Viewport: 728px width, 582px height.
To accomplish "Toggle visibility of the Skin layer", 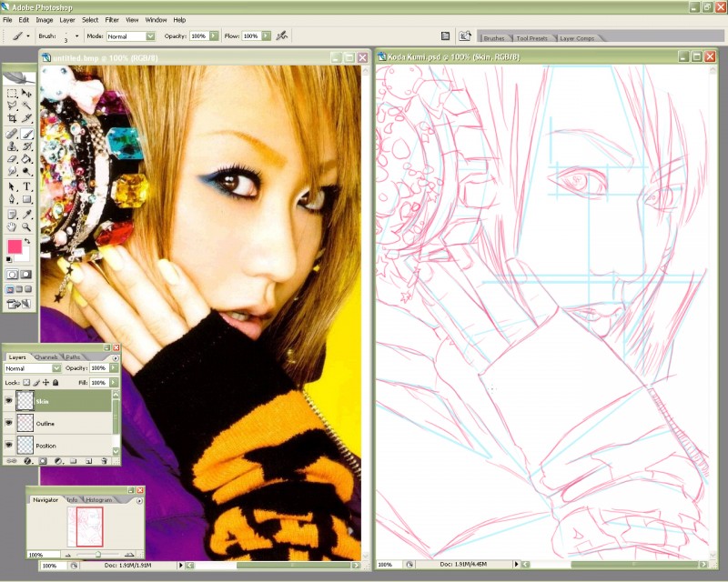I will [x=9, y=401].
